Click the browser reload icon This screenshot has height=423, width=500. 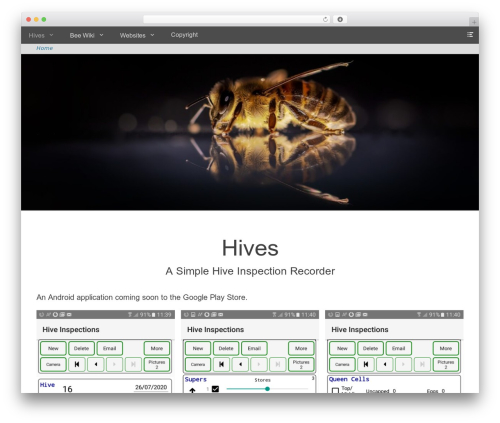click(325, 19)
